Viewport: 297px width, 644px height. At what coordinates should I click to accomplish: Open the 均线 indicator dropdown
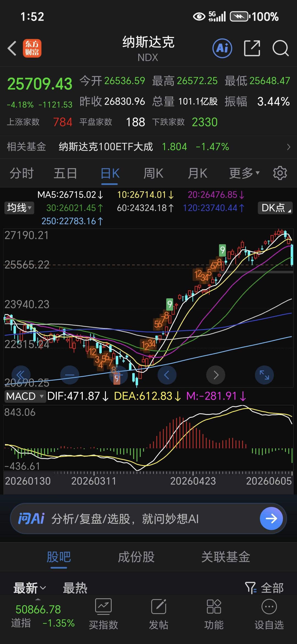pos(19,208)
